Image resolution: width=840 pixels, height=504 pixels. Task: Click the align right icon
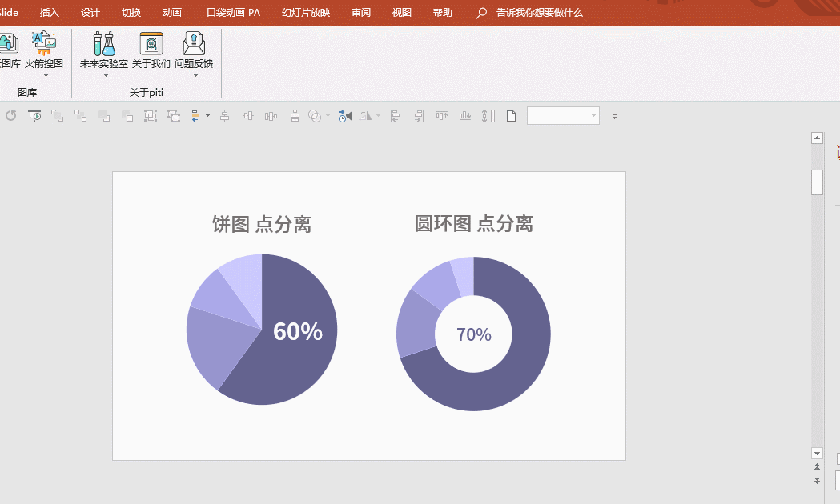pyautogui.click(x=418, y=115)
